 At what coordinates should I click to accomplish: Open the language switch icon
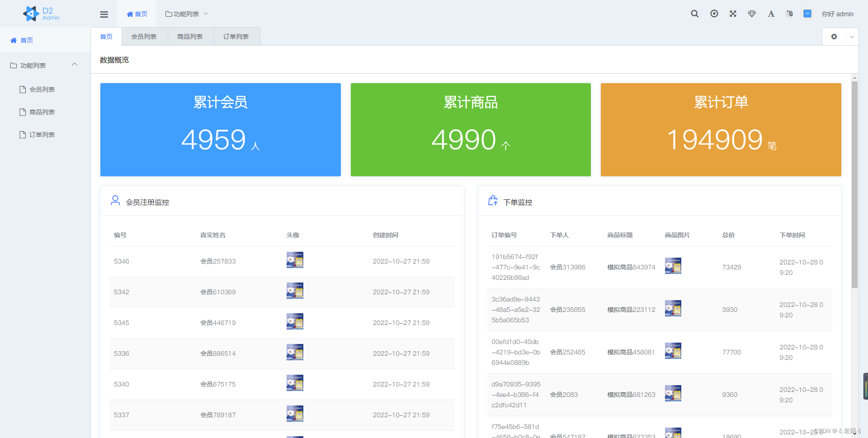click(x=789, y=14)
